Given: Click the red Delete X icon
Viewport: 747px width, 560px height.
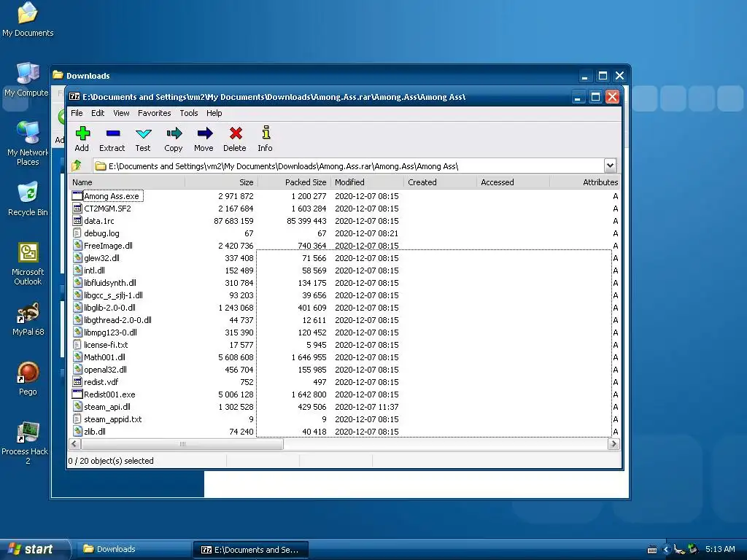Looking at the screenshot, I should (236, 133).
